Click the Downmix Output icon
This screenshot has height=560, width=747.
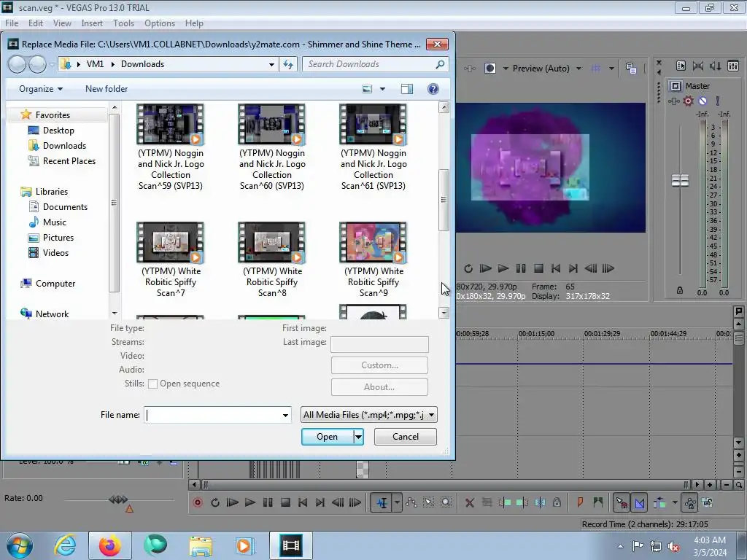click(698, 66)
